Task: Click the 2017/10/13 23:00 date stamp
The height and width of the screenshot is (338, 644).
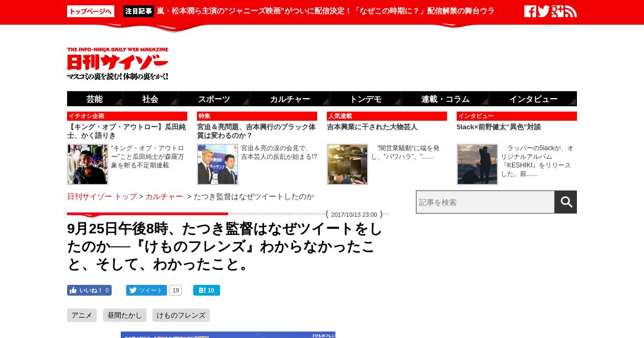Action: click(354, 215)
